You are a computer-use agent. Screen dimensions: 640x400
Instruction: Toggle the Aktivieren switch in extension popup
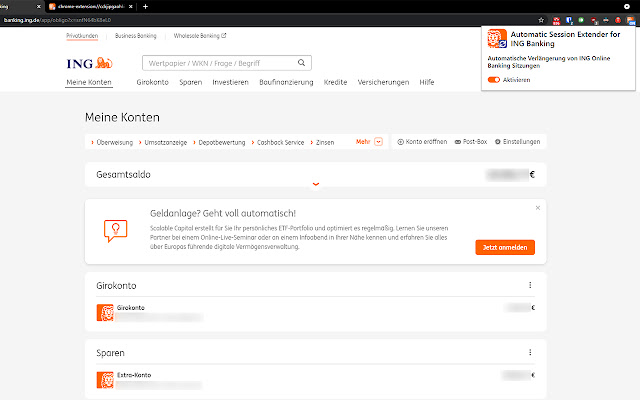[x=493, y=80]
